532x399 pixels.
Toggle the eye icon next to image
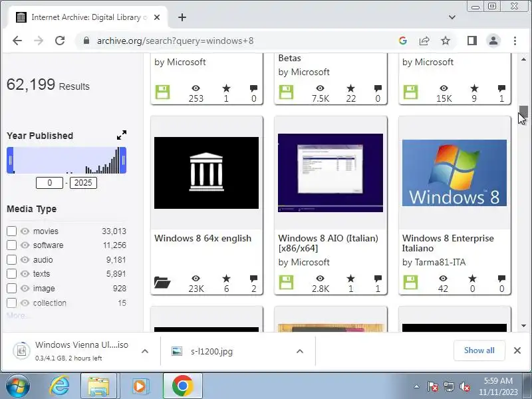(25, 288)
